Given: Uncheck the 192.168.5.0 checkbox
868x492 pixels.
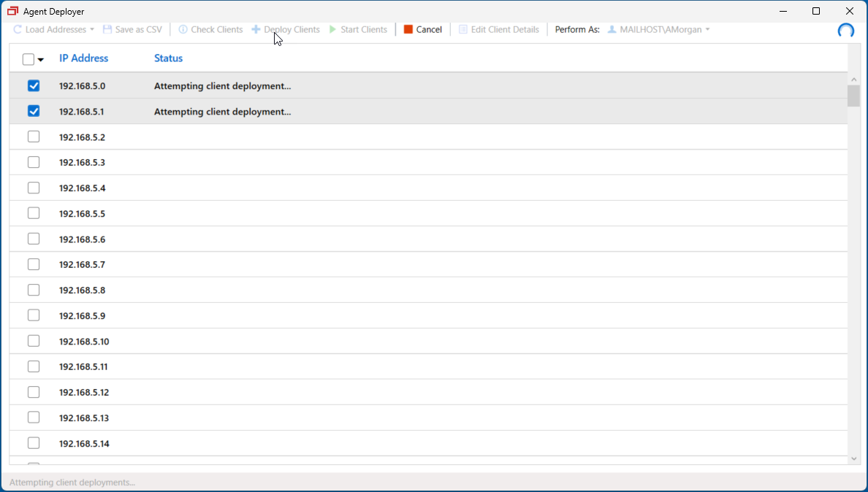Looking at the screenshot, I should point(33,85).
